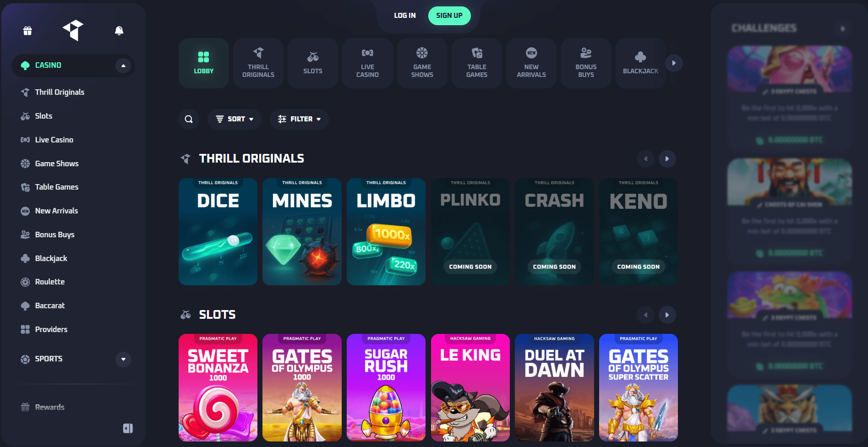Viewport: 868px width, 447px height.
Task: Select the Lobby tab
Action: [204, 63]
